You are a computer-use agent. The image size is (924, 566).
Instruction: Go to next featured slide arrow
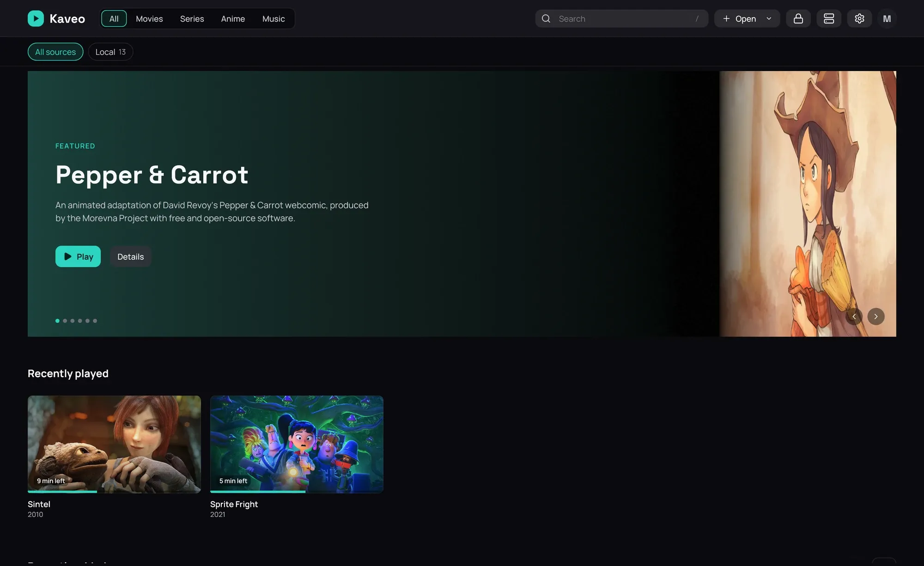[875, 316]
